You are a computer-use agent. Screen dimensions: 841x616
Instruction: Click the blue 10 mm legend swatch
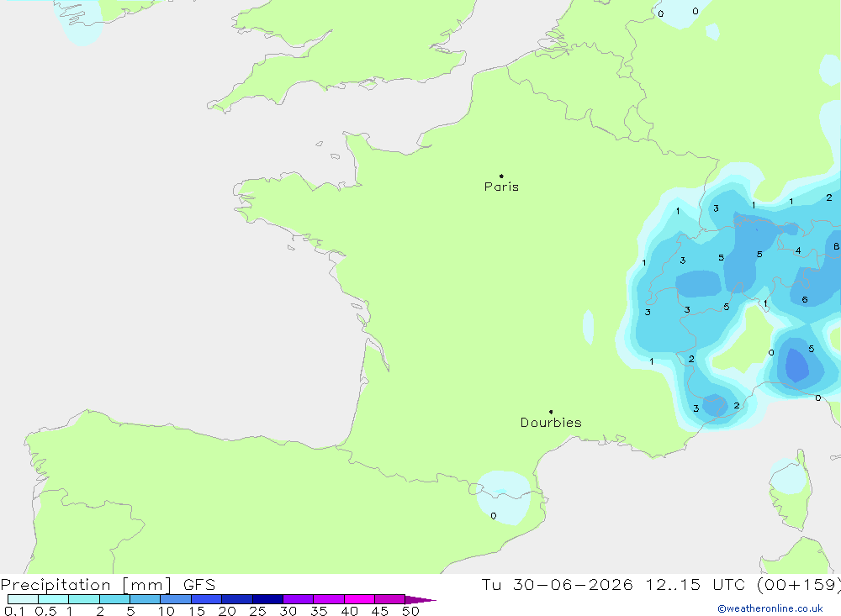point(176,599)
